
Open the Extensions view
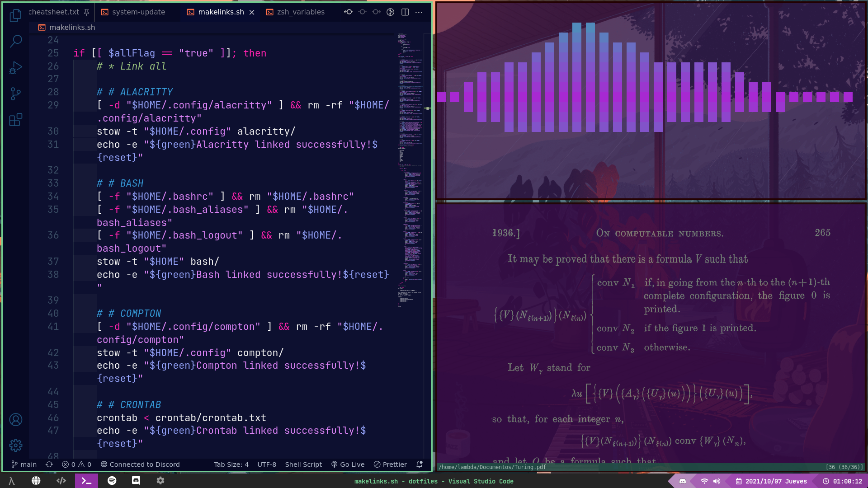coord(15,120)
